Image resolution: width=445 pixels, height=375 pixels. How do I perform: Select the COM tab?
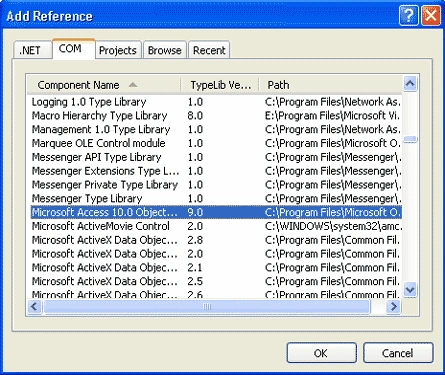[x=74, y=49]
